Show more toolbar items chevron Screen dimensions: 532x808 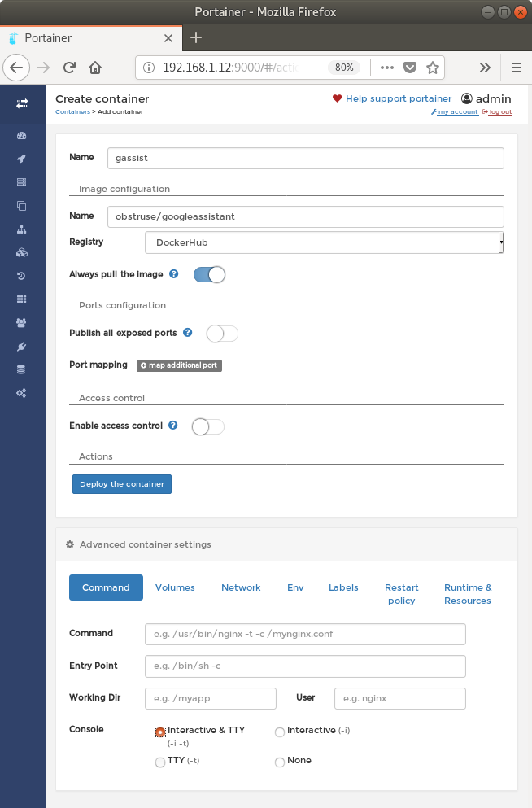point(485,68)
